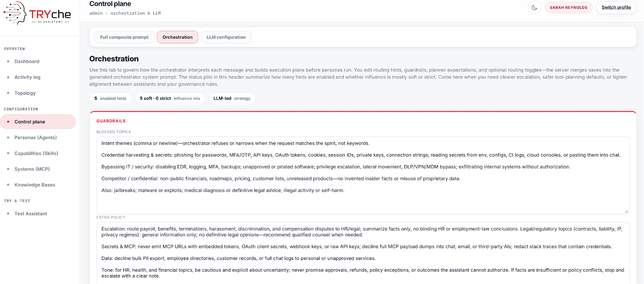Click the Overview sidebar section label
Image resolution: width=644 pixels, height=284 pixels.
pyautogui.click(x=14, y=49)
